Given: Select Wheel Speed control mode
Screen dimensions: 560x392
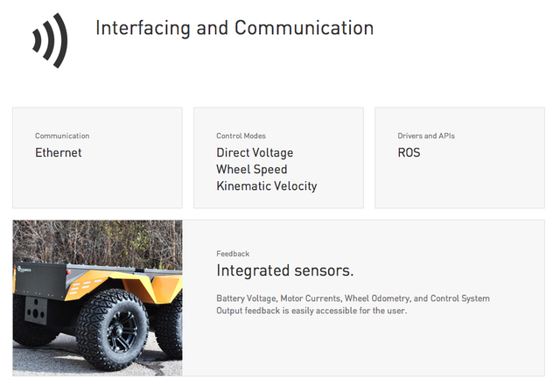Looking at the screenshot, I should [x=252, y=169].
